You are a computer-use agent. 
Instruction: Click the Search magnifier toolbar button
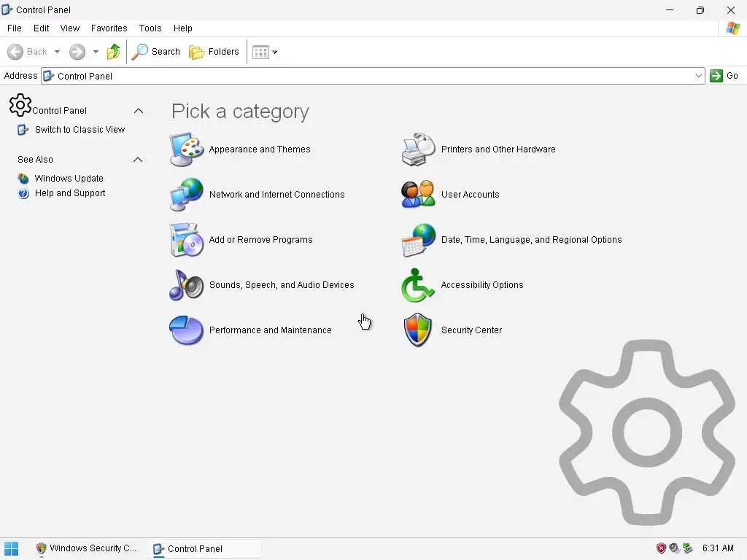(x=156, y=52)
